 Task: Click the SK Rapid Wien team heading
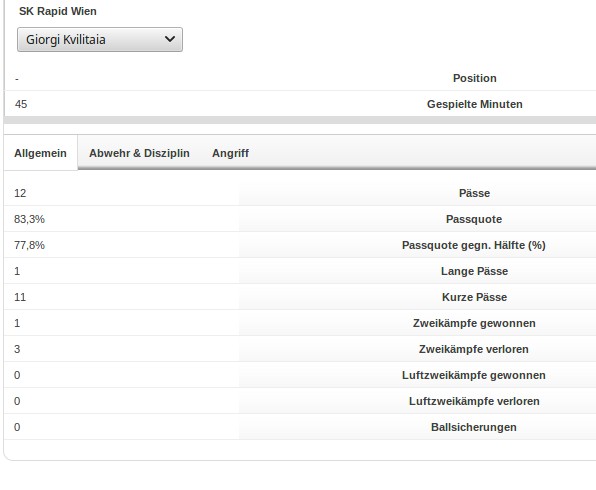[x=58, y=11]
